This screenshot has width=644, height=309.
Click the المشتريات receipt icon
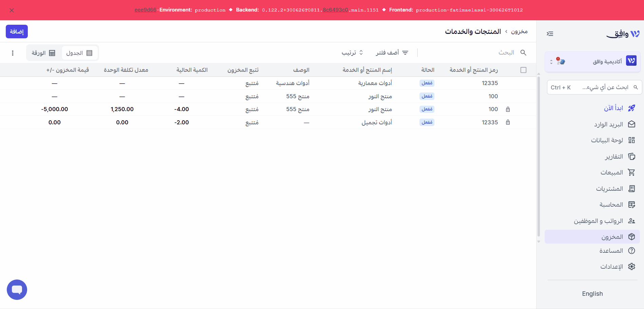coord(631,189)
